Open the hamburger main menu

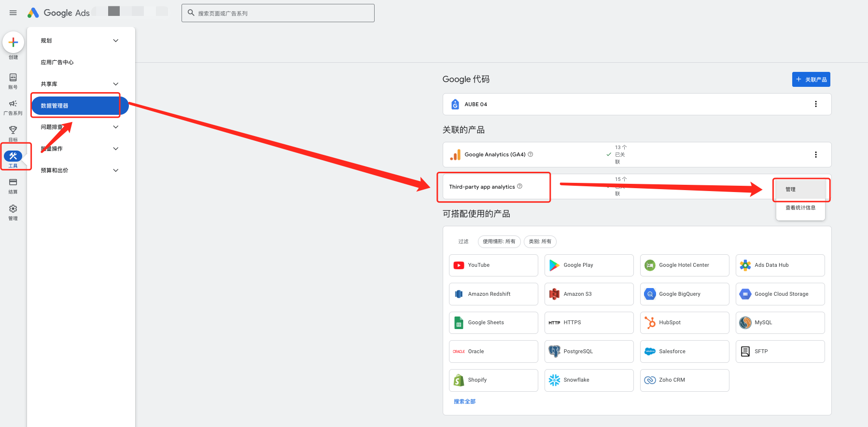coord(13,13)
